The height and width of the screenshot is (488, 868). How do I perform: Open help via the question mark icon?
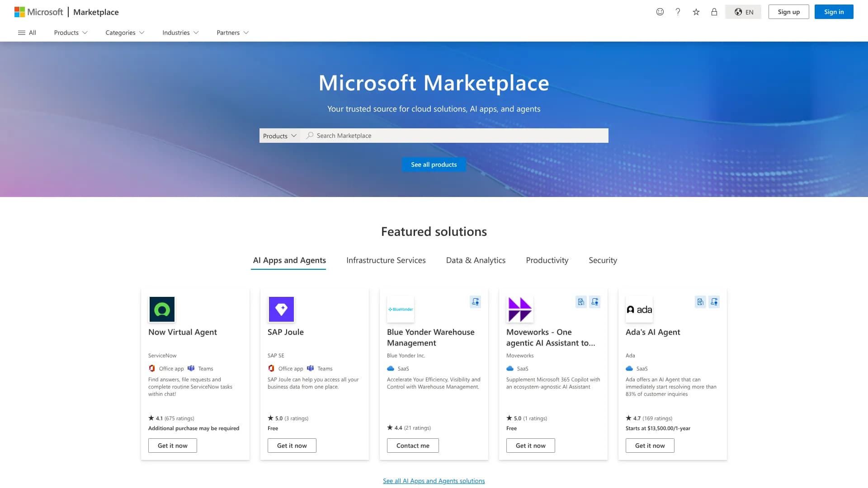coord(678,12)
